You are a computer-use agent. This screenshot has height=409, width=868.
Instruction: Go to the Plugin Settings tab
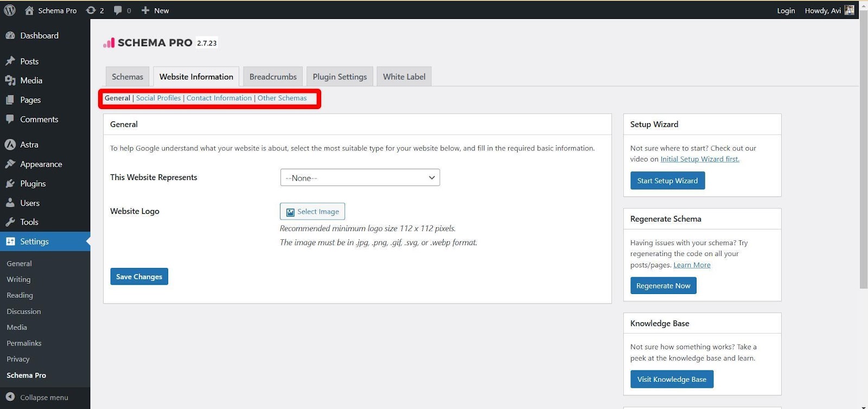[x=340, y=76]
